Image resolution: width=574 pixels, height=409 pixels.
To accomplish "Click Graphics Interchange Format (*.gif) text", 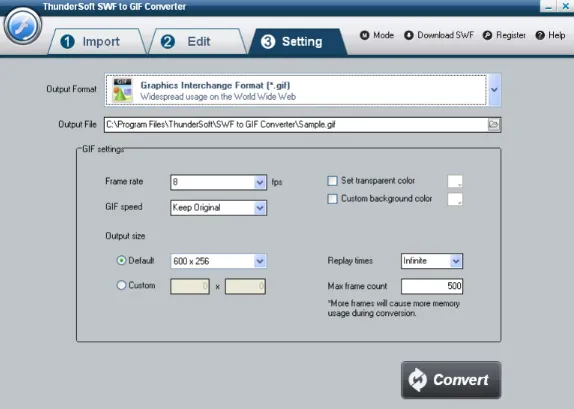I will tap(215, 85).
